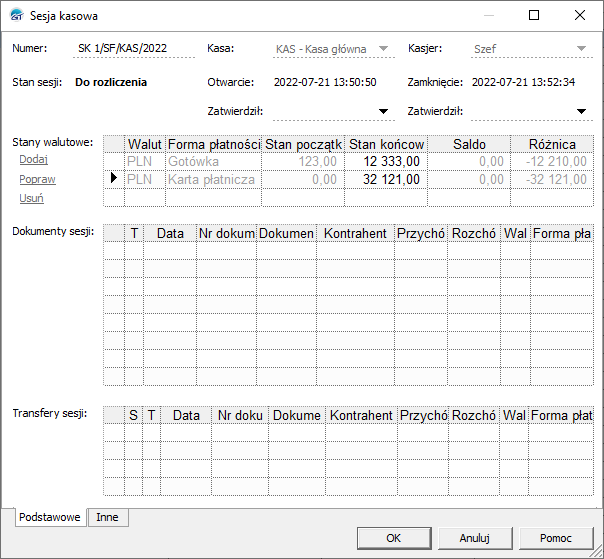This screenshot has height=559, width=604.
Task: Click the current row arrow marker for Karta płatnicza
Action: click(114, 179)
